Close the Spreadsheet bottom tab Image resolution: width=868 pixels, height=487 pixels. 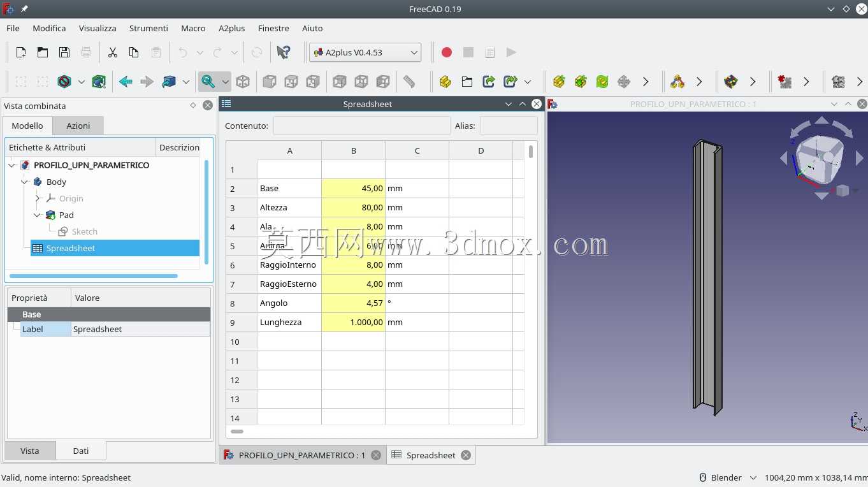[466, 455]
